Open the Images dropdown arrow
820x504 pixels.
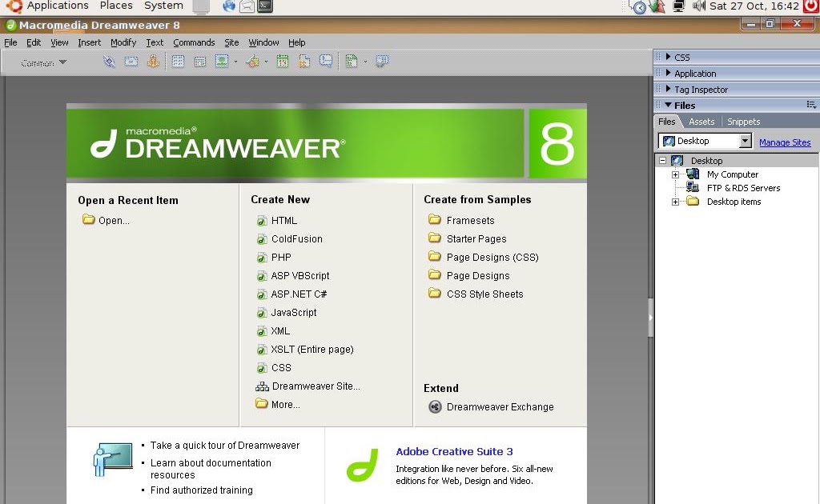[235, 62]
